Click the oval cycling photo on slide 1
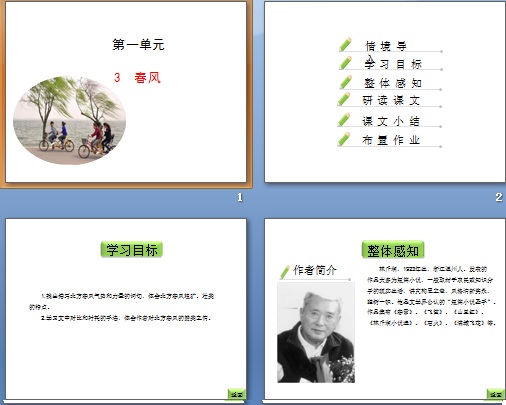The height and width of the screenshot is (405, 506). (x=69, y=120)
